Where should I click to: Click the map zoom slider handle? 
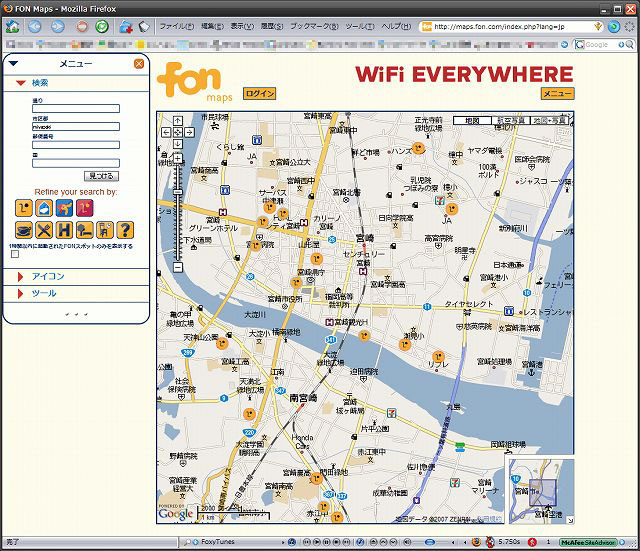(178, 192)
